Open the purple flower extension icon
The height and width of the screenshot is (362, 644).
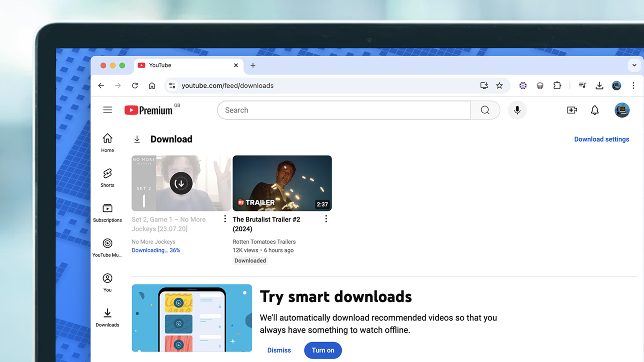[x=523, y=85]
